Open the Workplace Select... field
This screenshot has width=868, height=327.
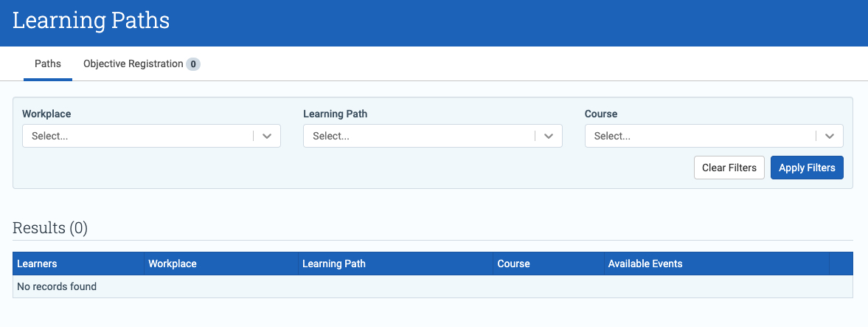click(152, 136)
